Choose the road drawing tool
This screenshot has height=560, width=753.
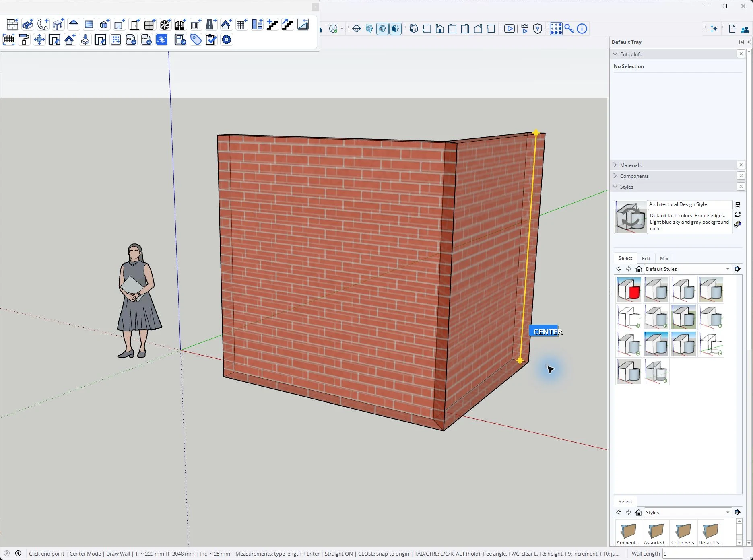point(210,25)
